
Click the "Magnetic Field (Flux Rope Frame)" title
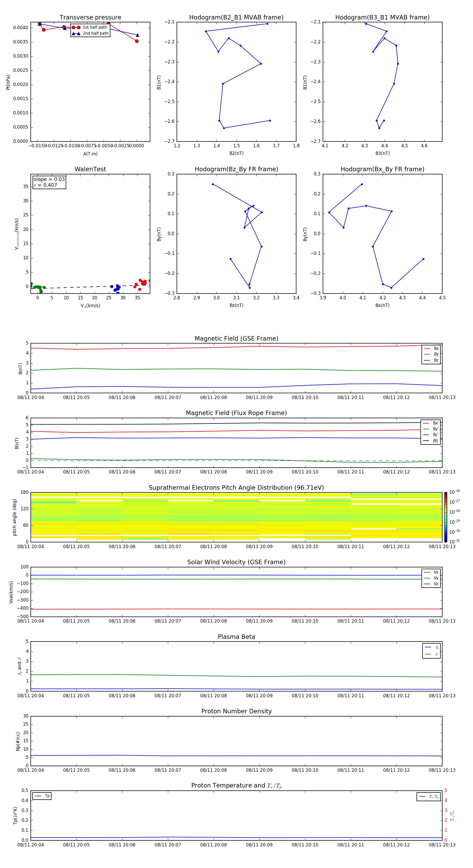point(236,413)
